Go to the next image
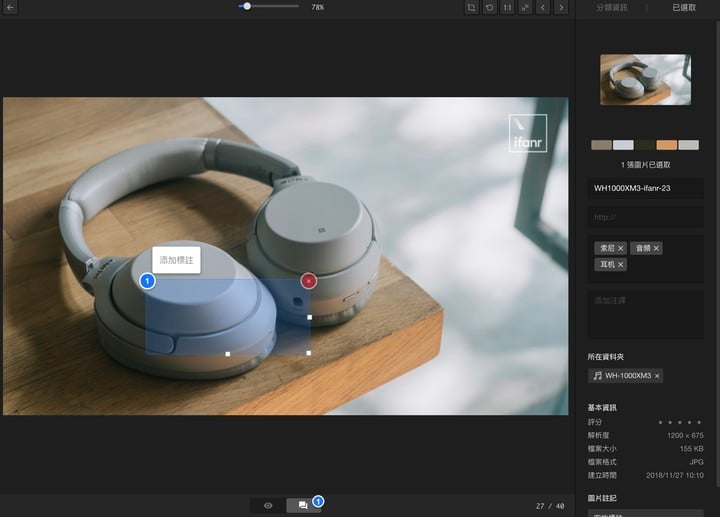This screenshot has width=720, height=517. tap(561, 7)
